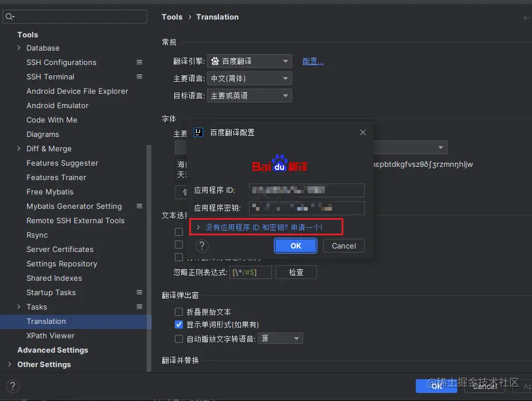
Task: Click Tools in the breadcrumb
Action: point(172,17)
